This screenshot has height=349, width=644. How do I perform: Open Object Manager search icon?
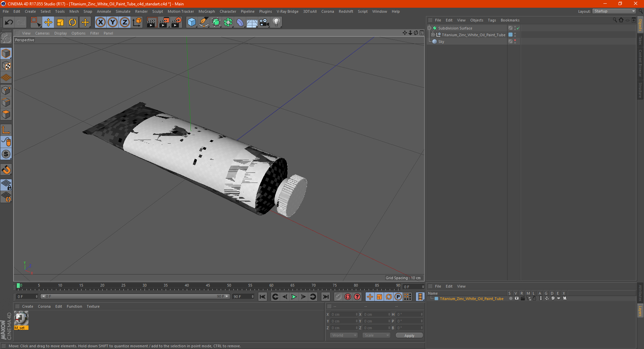click(615, 20)
